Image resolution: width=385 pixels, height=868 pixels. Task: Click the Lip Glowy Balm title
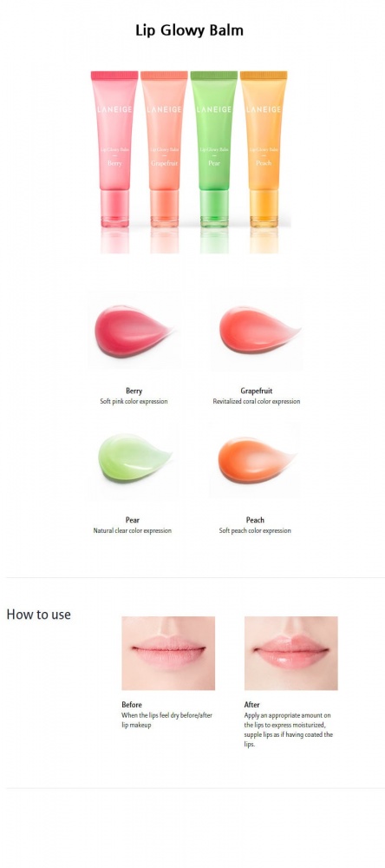[x=189, y=30]
